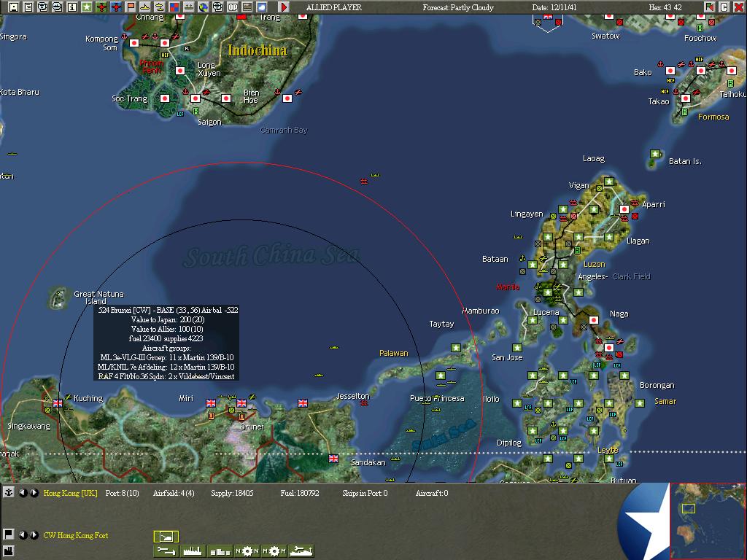Click the red and blue squares icon
The height and width of the screenshot is (560, 747).
[x=174, y=7]
